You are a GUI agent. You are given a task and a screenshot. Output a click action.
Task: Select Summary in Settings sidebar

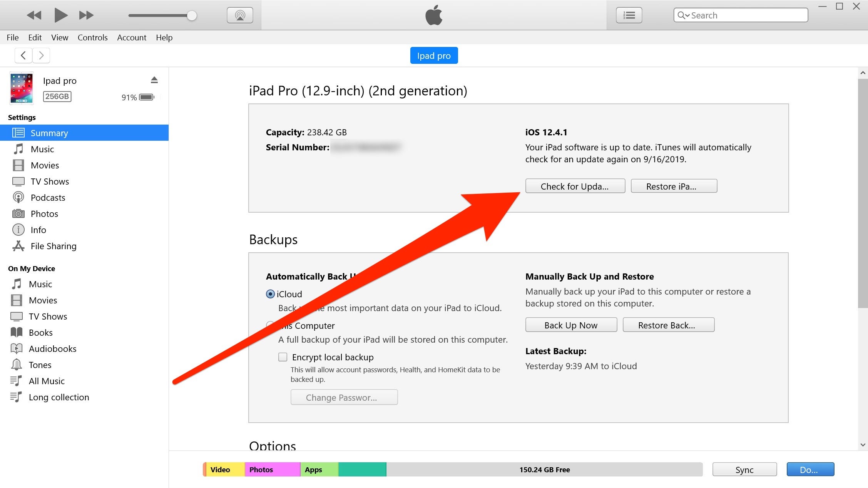(84, 133)
